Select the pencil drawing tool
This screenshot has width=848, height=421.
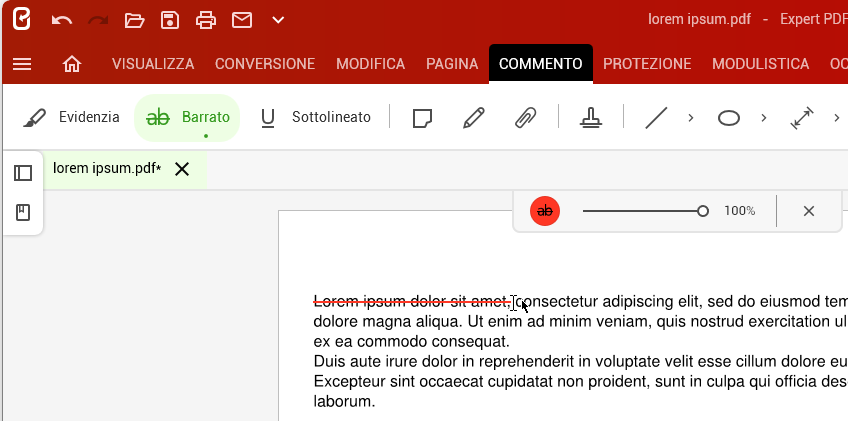pyautogui.click(x=474, y=117)
